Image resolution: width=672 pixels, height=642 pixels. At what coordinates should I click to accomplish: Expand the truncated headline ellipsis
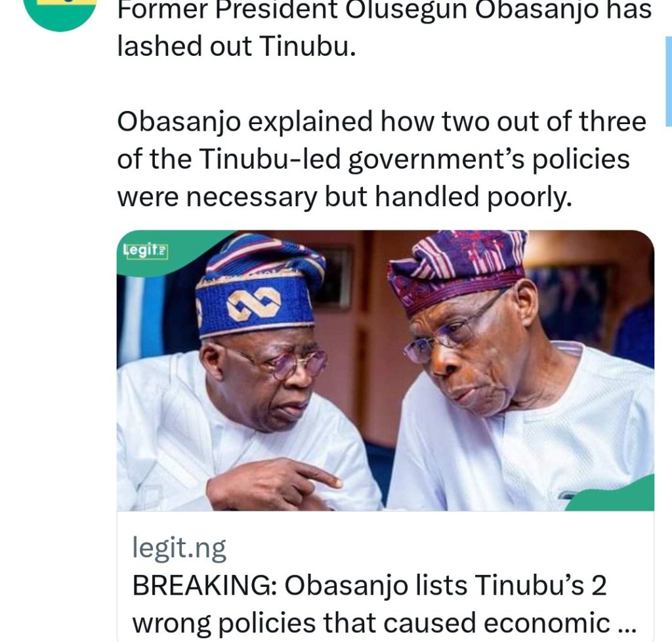[x=626, y=622]
